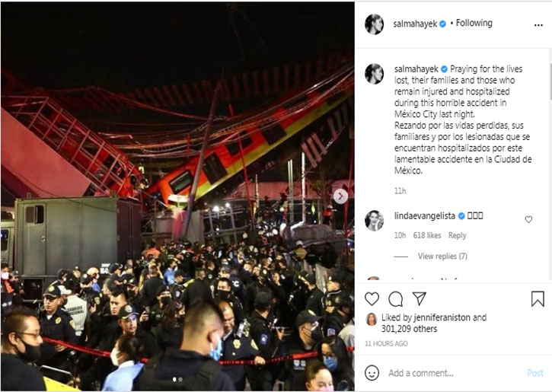Open the emoji picker smiley icon
The image size is (552, 392).
372,373
